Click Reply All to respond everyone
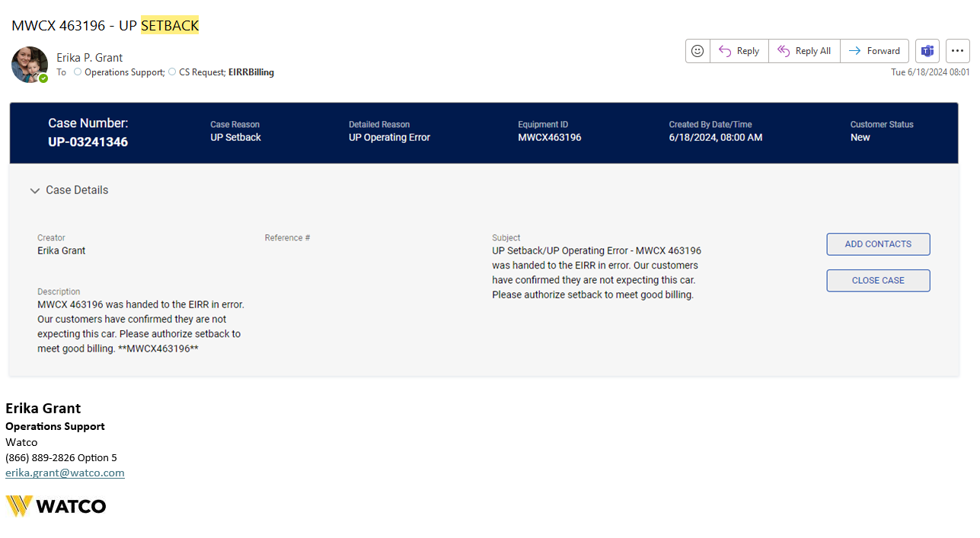This screenshot has height=538, width=980. (x=804, y=51)
